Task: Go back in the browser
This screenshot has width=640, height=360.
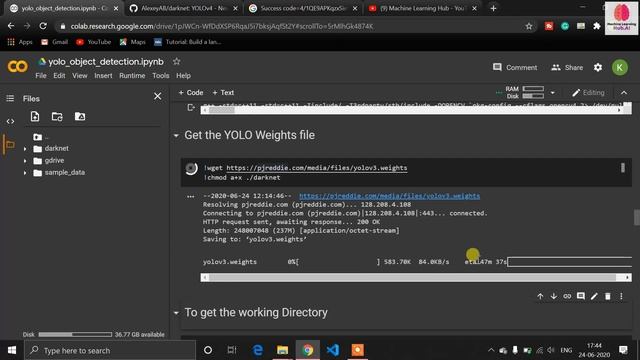Action: 11,26
